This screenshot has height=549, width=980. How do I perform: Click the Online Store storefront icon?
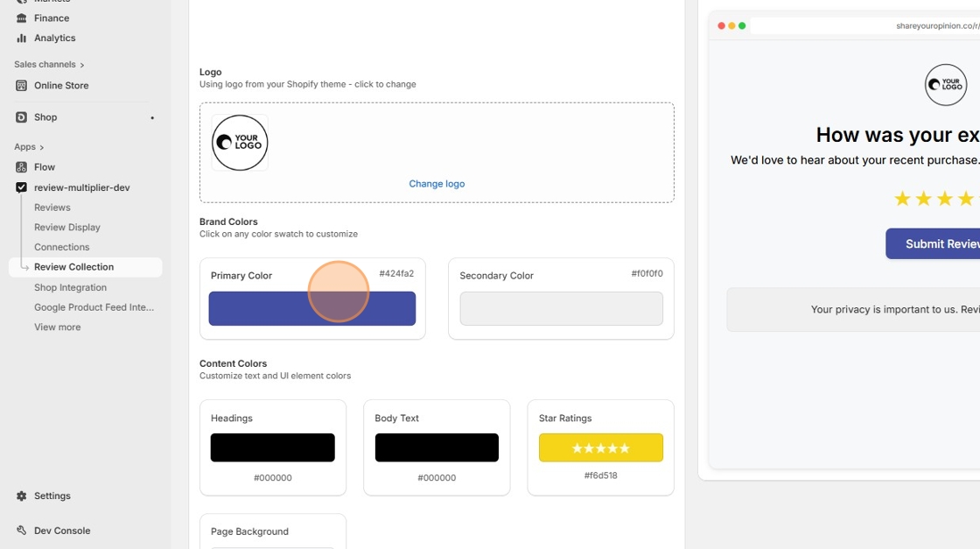click(x=21, y=85)
